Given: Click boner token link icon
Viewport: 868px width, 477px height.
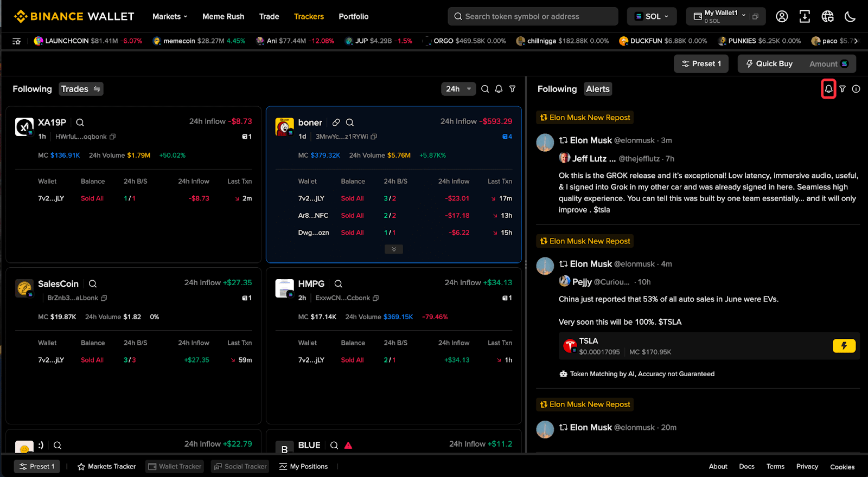Looking at the screenshot, I should pyautogui.click(x=336, y=123).
